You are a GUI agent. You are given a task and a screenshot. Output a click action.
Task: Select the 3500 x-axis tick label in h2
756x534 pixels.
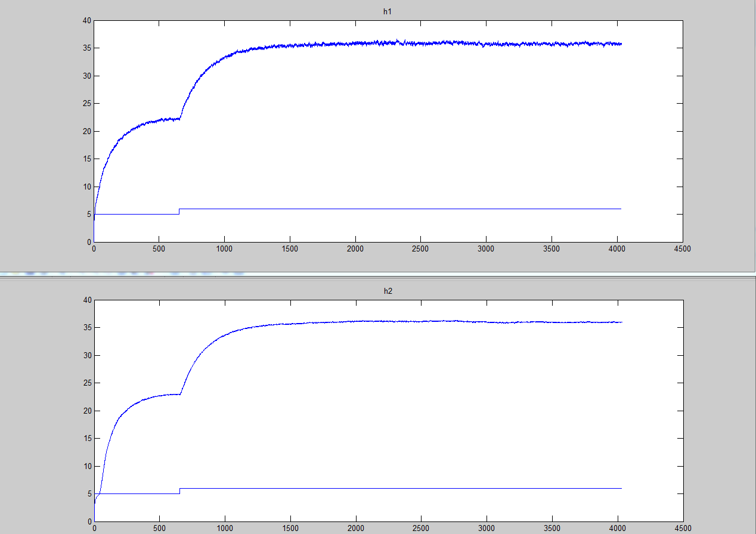551,528
